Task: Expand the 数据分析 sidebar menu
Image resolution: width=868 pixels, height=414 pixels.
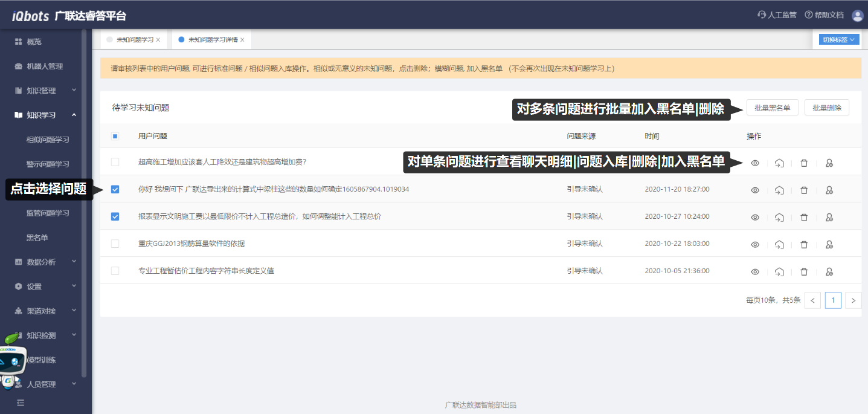Action: coord(46,262)
